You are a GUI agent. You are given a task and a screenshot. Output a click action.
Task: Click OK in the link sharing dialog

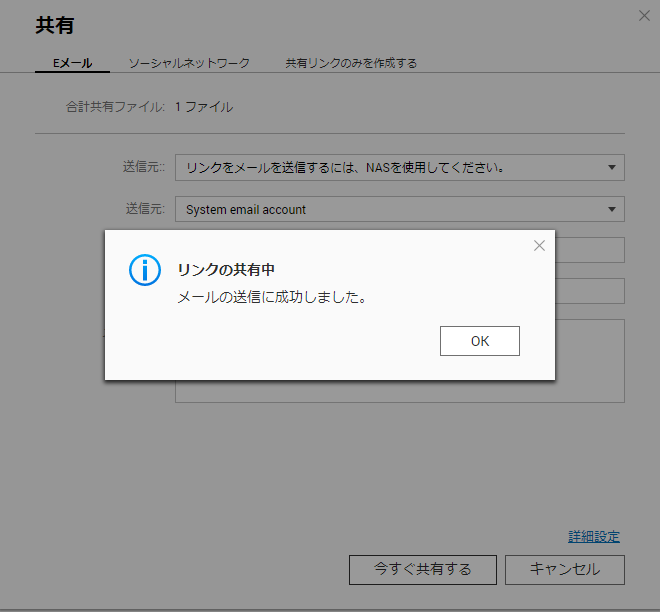tap(479, 341)
